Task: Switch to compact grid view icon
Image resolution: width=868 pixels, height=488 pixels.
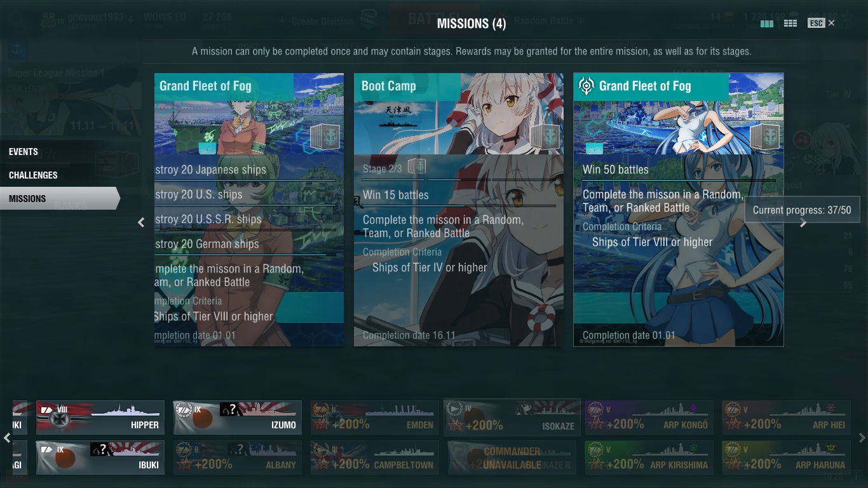Action: tap(790, 24)
